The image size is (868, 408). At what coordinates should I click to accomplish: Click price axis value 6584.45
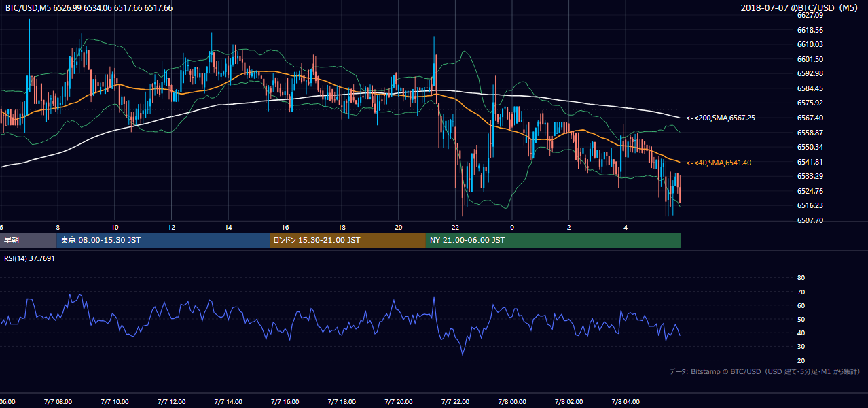(810, 88)
